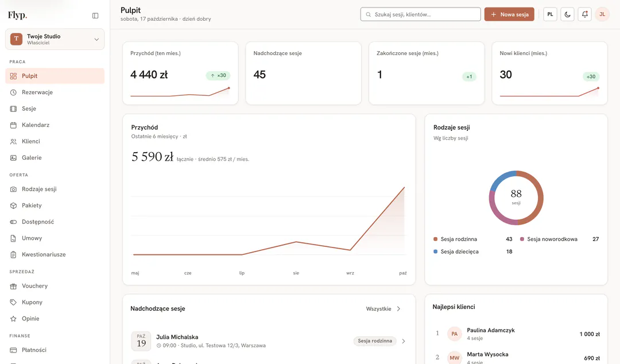Select Marta Wysocka in Najlepsi klienci
This screenshot has width=620, height=364.
click(x=517, y=358)
